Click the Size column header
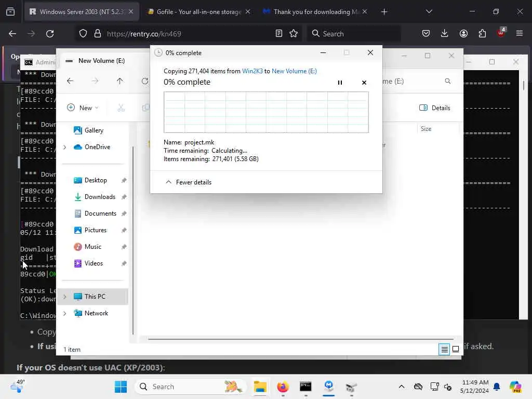This screenshot has width=532, height=399. click(x=437, y=129)
